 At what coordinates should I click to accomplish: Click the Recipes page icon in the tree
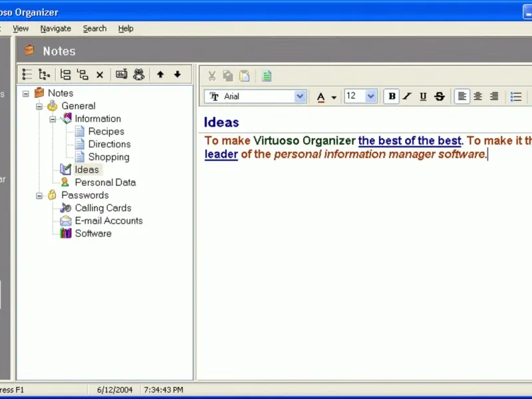pyautogui.click(x=79, y=131)
